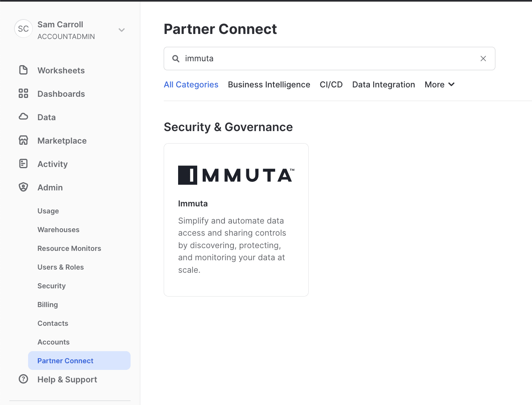The height and width of the screenshot is (405, 532).
Task: Click the Dashboards grid icon
Action: (23, 93)
